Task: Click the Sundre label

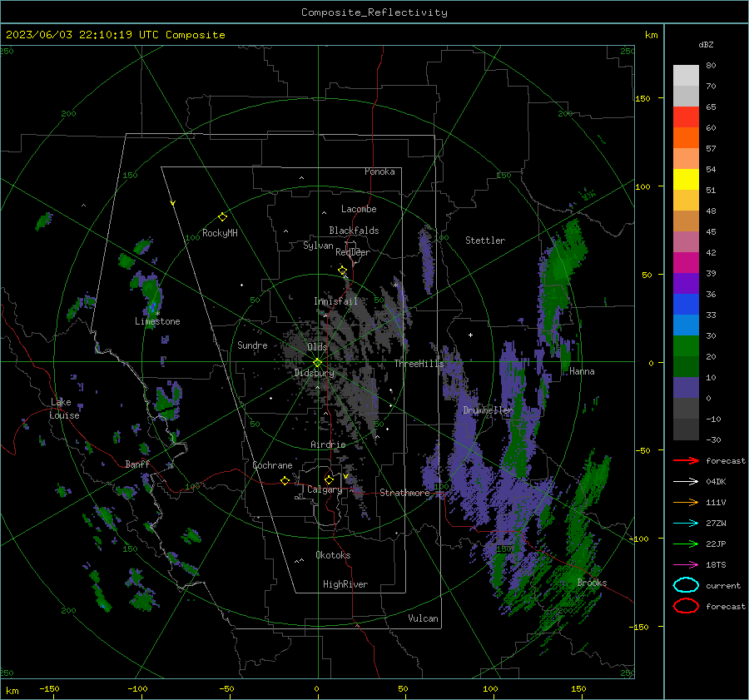Action: pos(252,345)
